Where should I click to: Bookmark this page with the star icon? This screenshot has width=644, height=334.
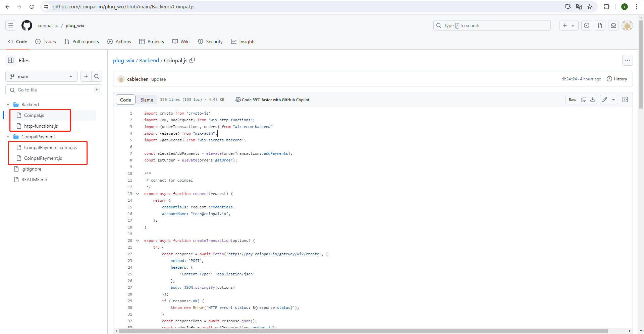click(590, 7)
